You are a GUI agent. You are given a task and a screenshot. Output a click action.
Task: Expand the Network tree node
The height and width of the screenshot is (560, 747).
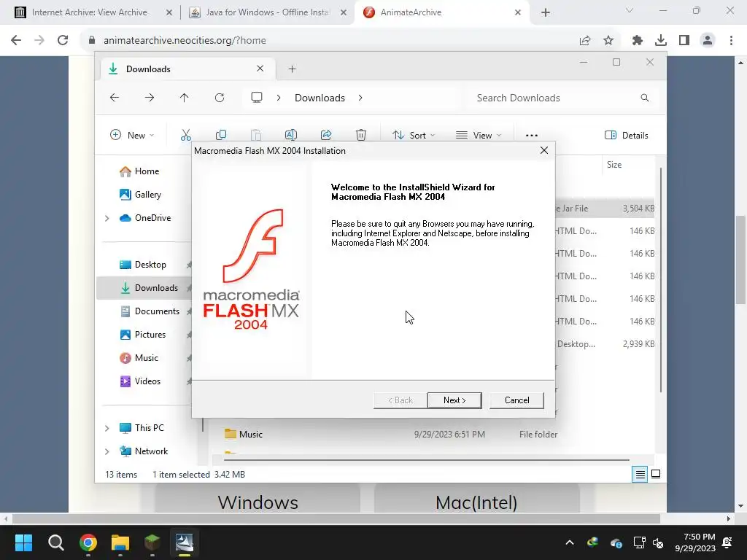107,451
